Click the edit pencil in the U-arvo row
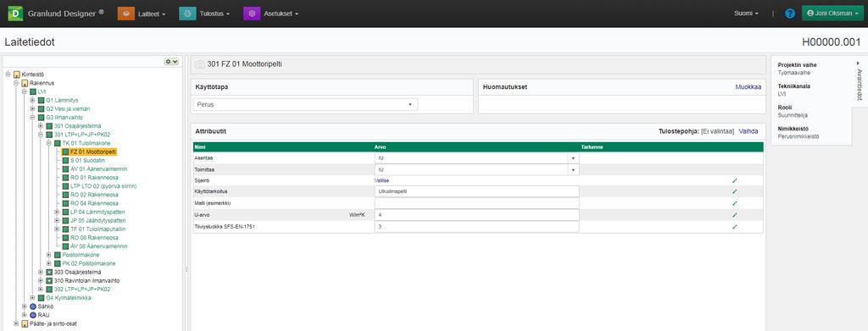 click(x=735, y=215)
